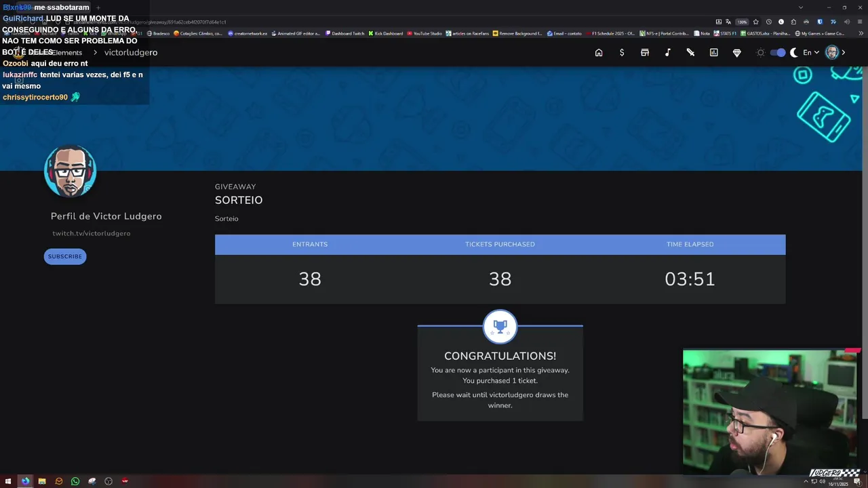Open twitch.tv/victorludgero link

(92, 233)
